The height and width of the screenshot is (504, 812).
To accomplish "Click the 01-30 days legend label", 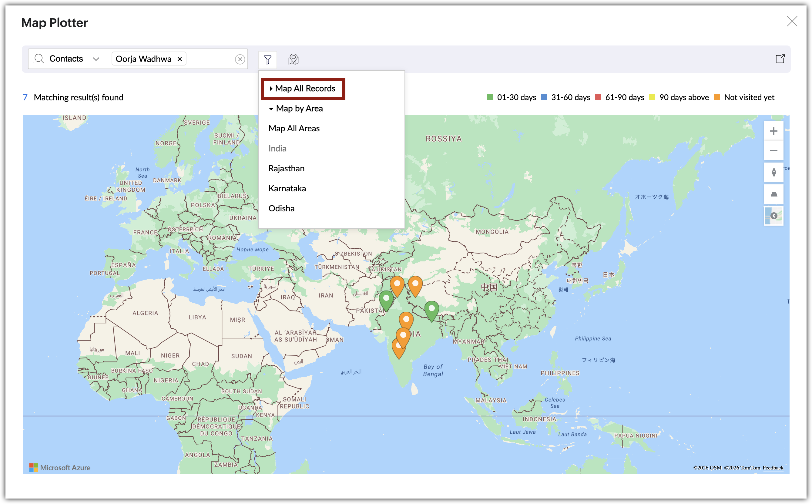I will pyautogui.click(x=516, y=97).
